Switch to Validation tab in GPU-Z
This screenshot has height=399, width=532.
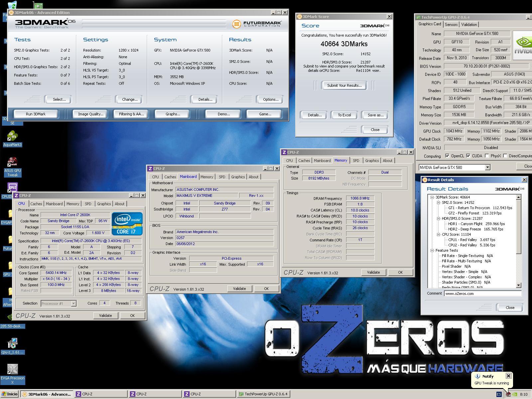469,25
